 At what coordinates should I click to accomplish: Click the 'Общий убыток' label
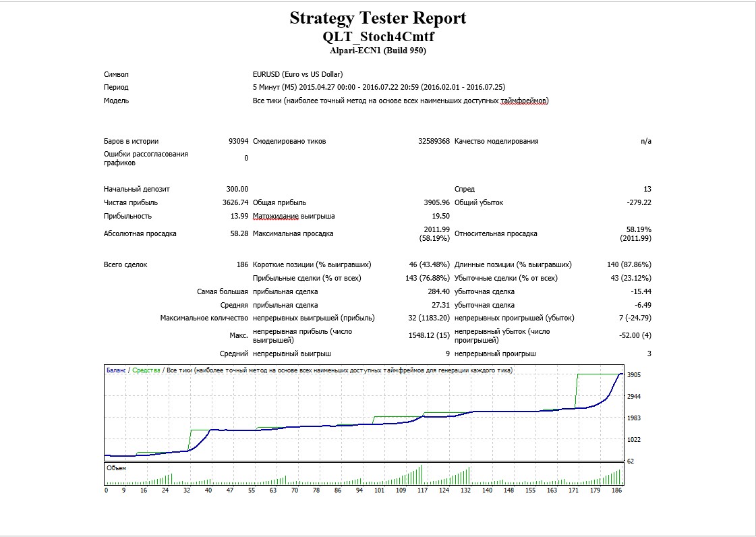tap(479, 202)
